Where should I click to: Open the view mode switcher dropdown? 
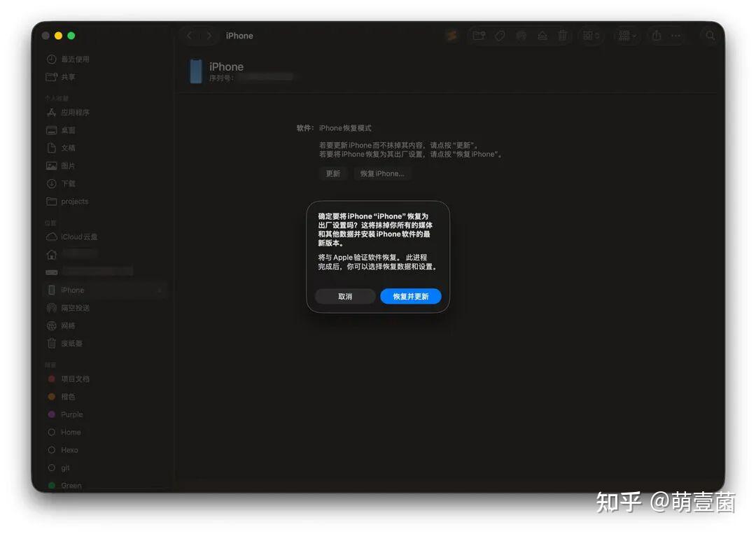[591, 36]
